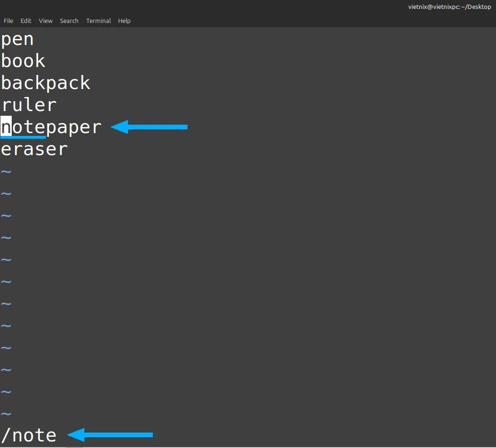Open the Help menu
This screenshot has width=496, height=448.
(124, 21)
